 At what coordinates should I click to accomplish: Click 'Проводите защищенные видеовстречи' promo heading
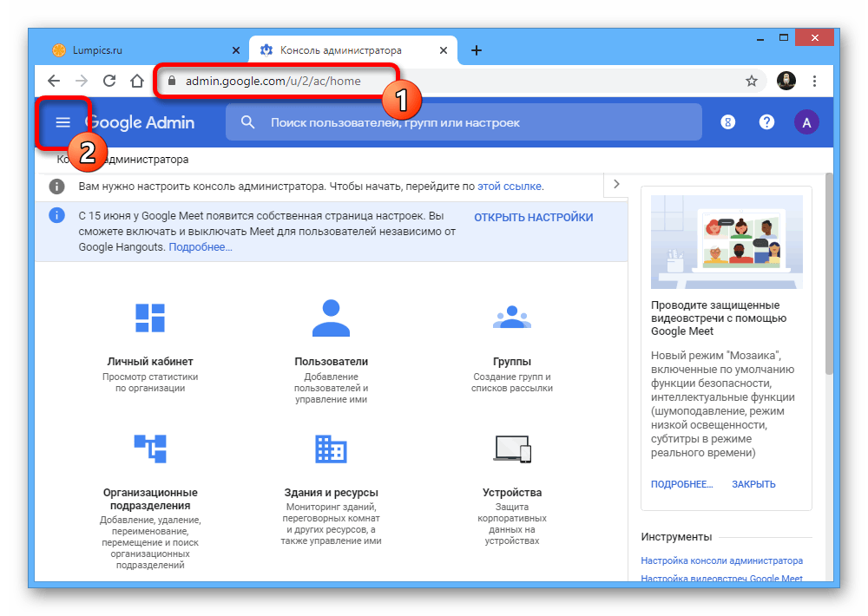pyautogui.click(x=719, y=318)
